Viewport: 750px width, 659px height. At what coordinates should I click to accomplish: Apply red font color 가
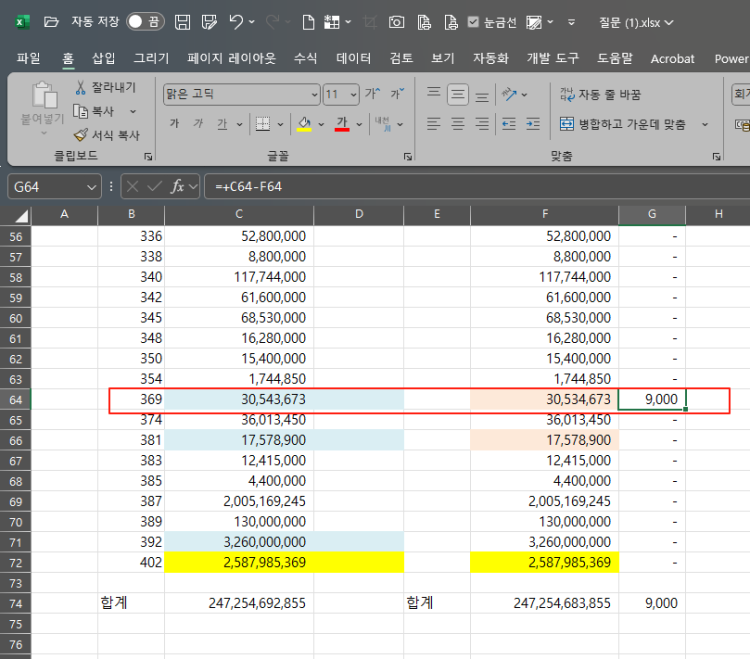pos(342,124)
